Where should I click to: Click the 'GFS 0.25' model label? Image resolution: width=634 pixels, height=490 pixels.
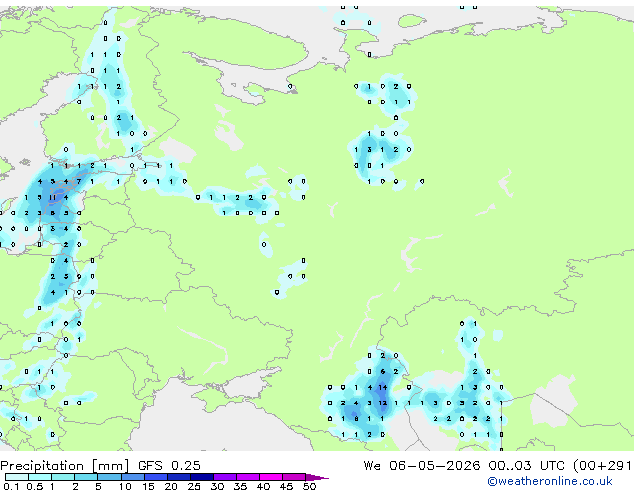[x=169, y=465]
